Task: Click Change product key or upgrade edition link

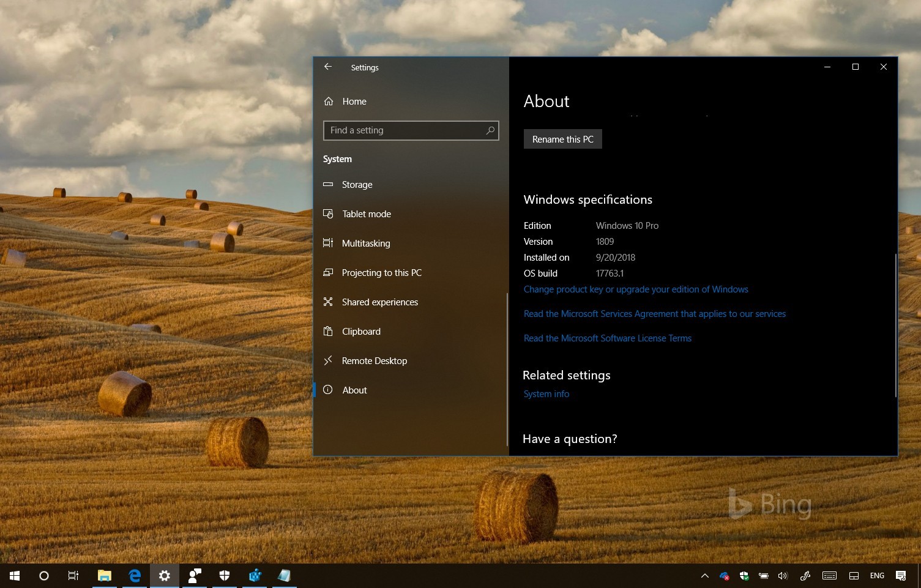Action: pos(636,289)
